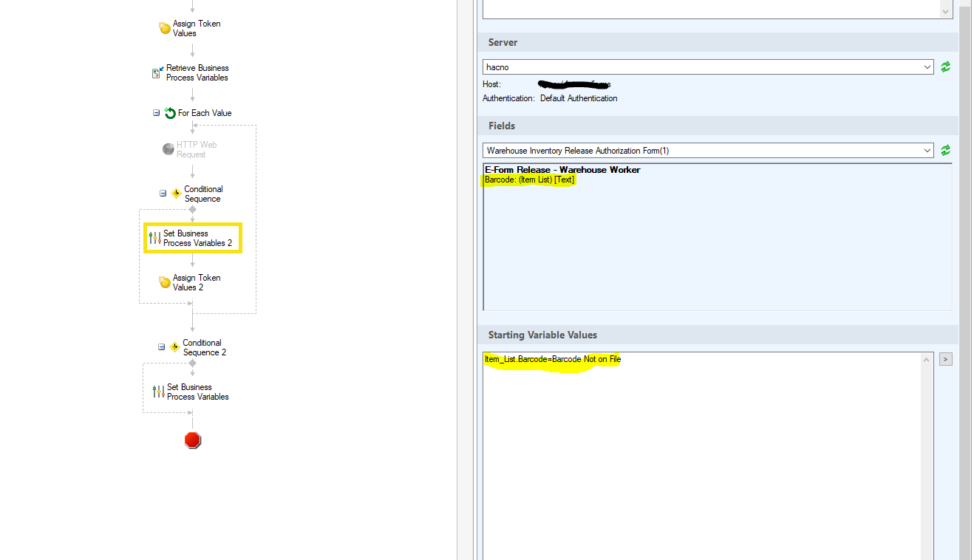974x560 pixels.
Task: Open the token menu arrow button
Action: pyautogui.click(x=946, y=360)
